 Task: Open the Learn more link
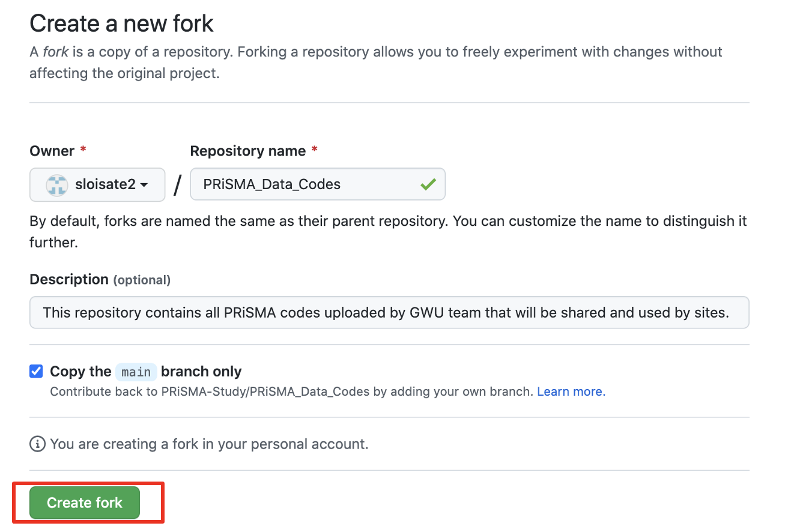571,391
